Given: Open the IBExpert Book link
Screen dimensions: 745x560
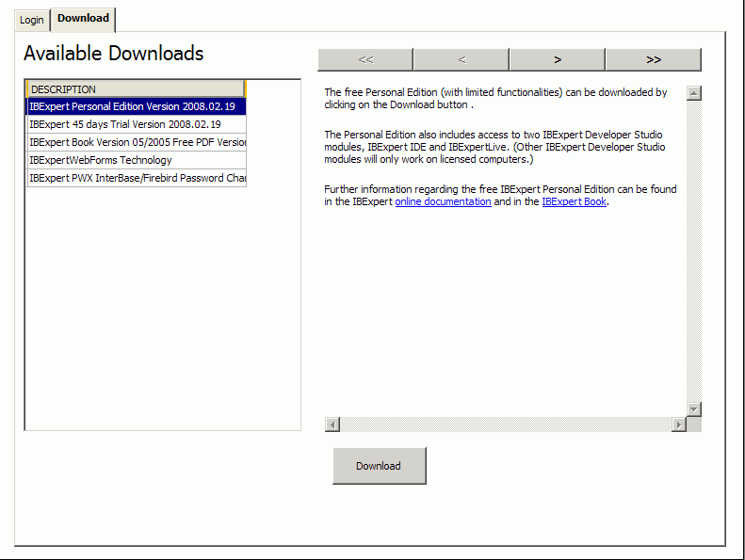Looking at the screenshot, I should (574, 201).
